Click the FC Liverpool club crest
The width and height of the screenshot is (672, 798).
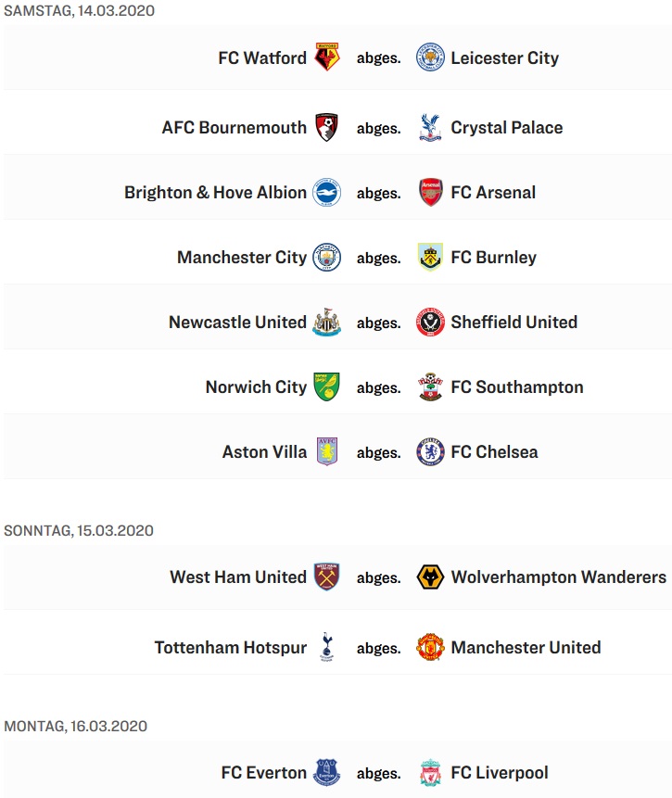click(430, 773)
